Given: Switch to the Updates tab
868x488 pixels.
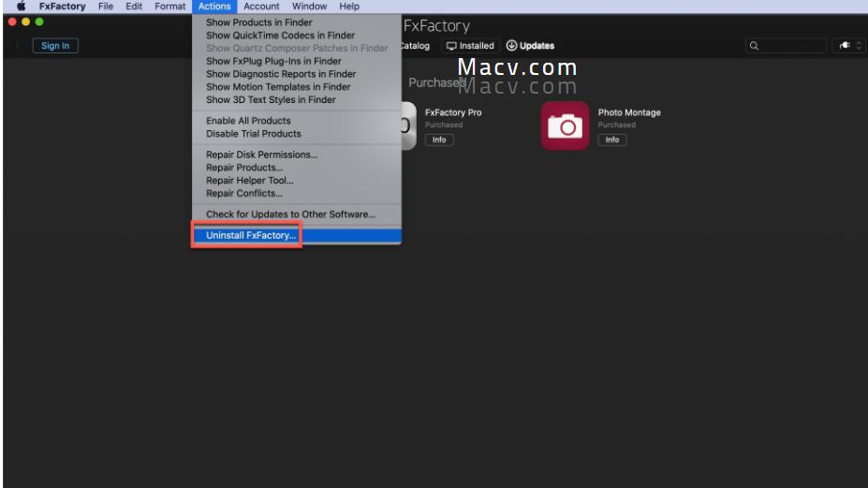Looking at the screenshot, I should pos(530,45).
